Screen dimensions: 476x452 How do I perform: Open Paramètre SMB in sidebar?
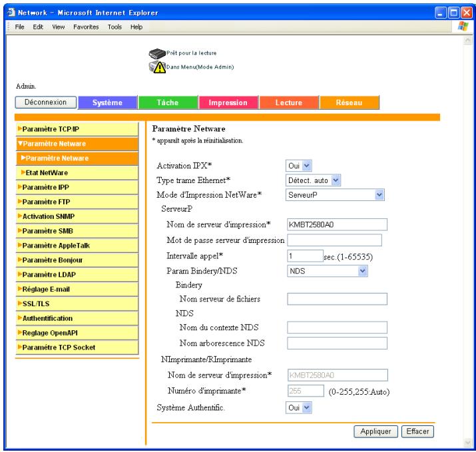click(77, 231)
